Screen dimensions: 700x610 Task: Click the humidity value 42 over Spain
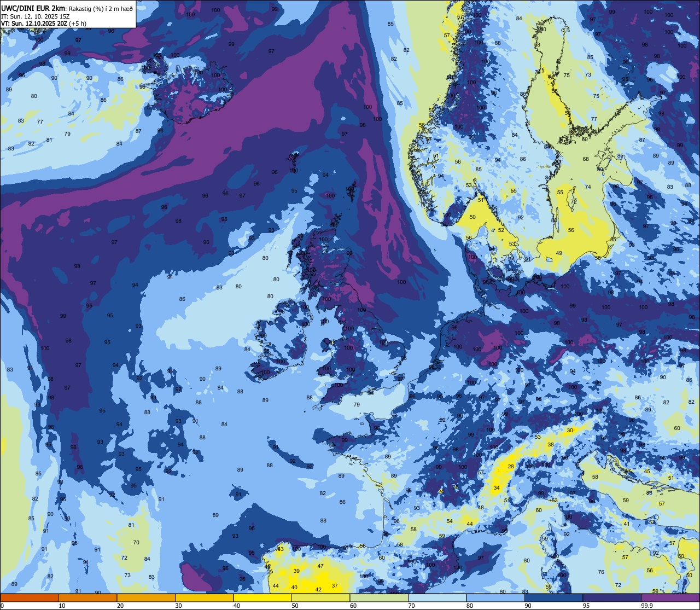coord(318,589)
